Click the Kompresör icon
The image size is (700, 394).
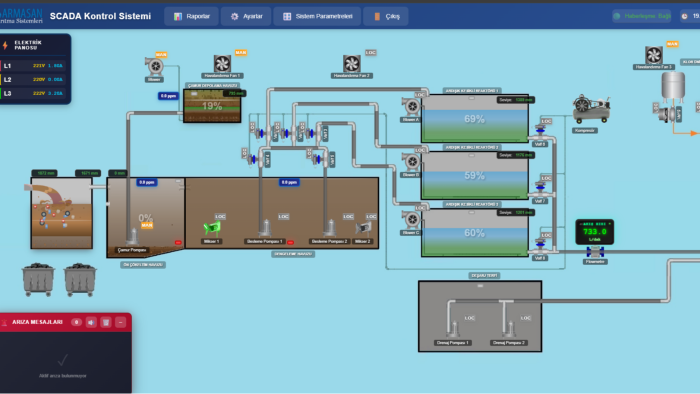tap(591, 109)
